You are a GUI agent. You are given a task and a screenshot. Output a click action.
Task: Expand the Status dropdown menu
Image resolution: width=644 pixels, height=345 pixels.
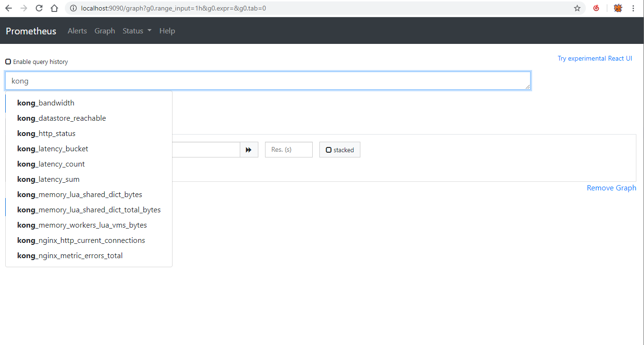(137, 31)
